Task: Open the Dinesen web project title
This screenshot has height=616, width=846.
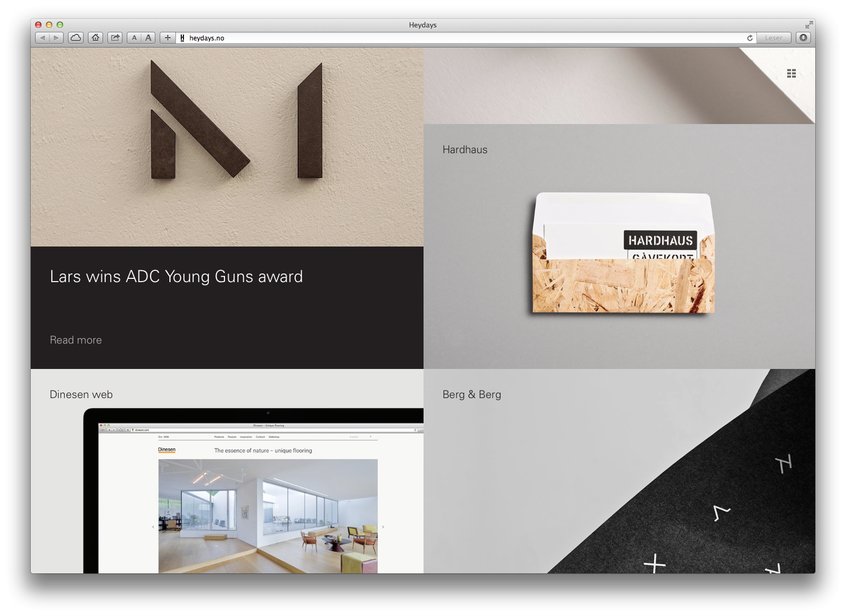Action: click(x=81, y=395)
